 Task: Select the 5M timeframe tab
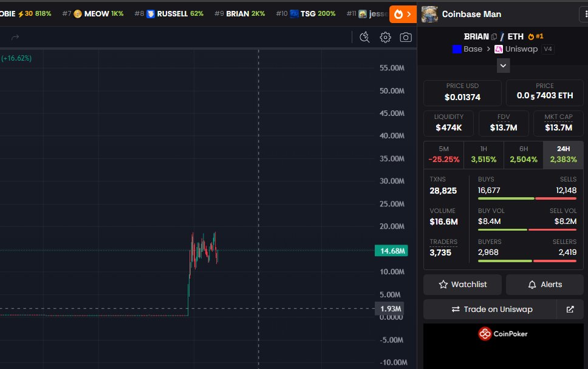tap(443, 155)
